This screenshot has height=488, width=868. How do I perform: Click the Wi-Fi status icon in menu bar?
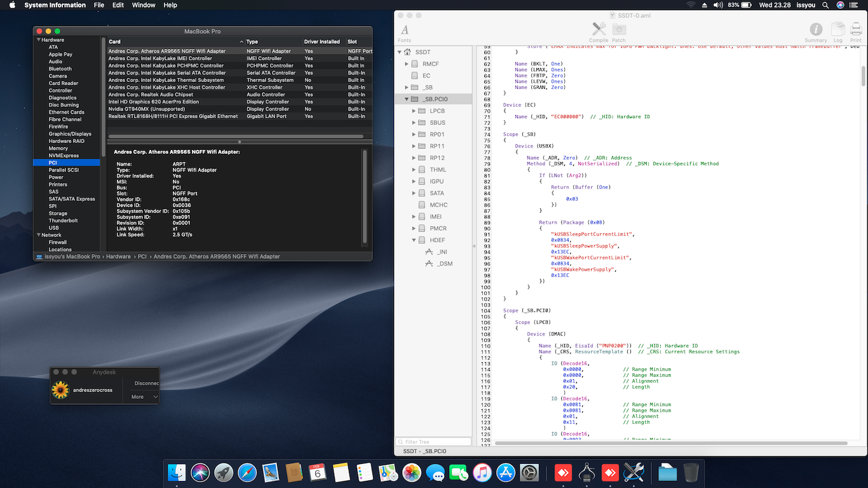[691, 5]
